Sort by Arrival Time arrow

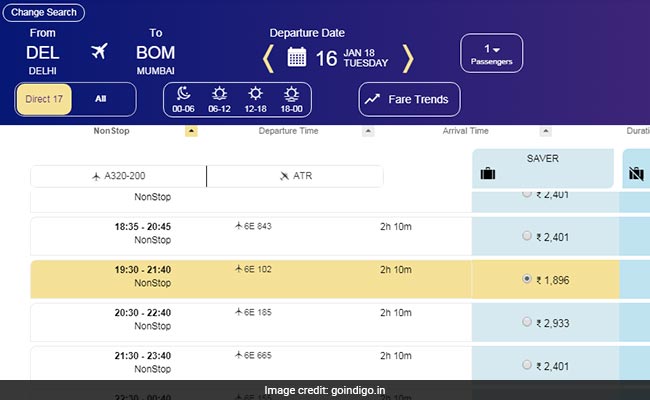coord(546,131)
